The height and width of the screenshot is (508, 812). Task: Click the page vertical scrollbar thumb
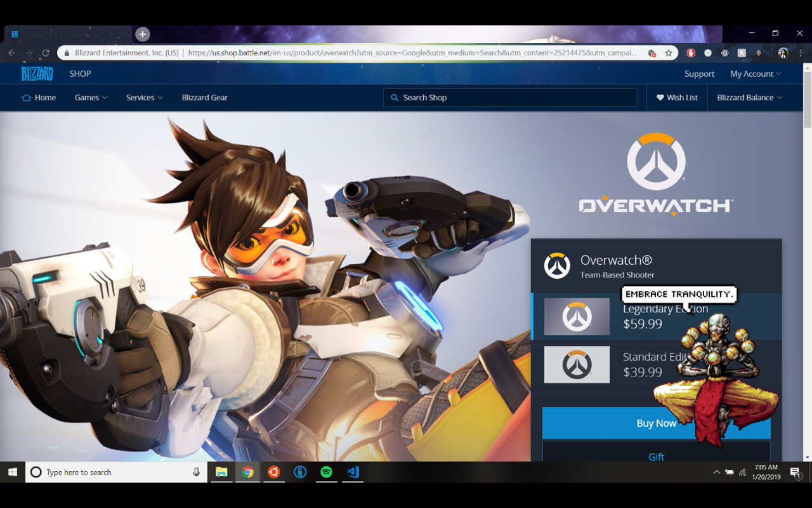[807, 100]
